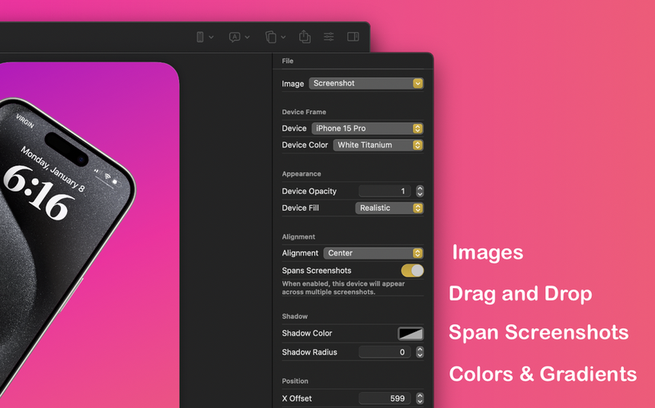The image size is (655, 408).
Task: Click the Device Opacity stepper arrows
Action: point(420,191)
